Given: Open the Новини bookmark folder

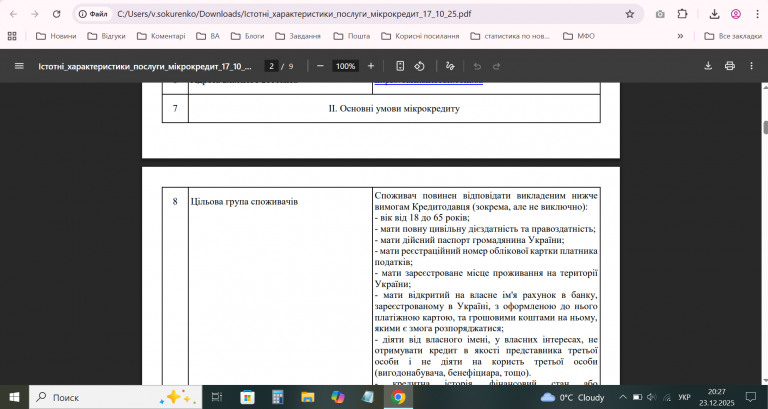Looking at the screenshot, I should pyautogui.click(x=56, y=36).
